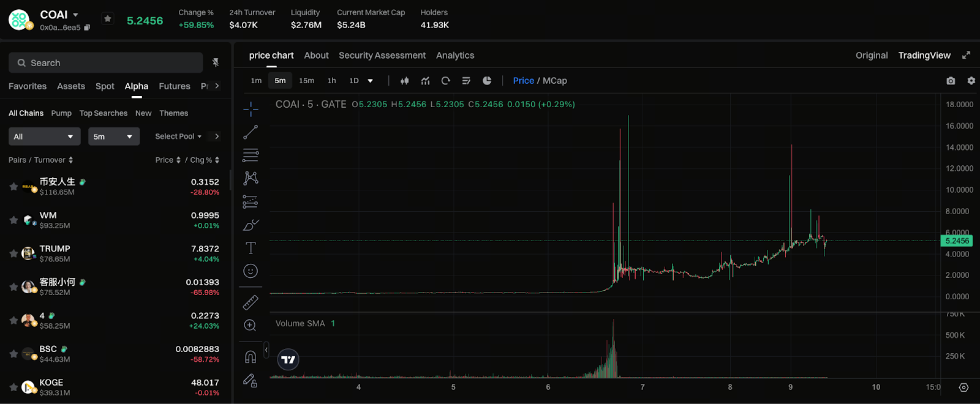Switch chart view to Original

tap(872, 55)
